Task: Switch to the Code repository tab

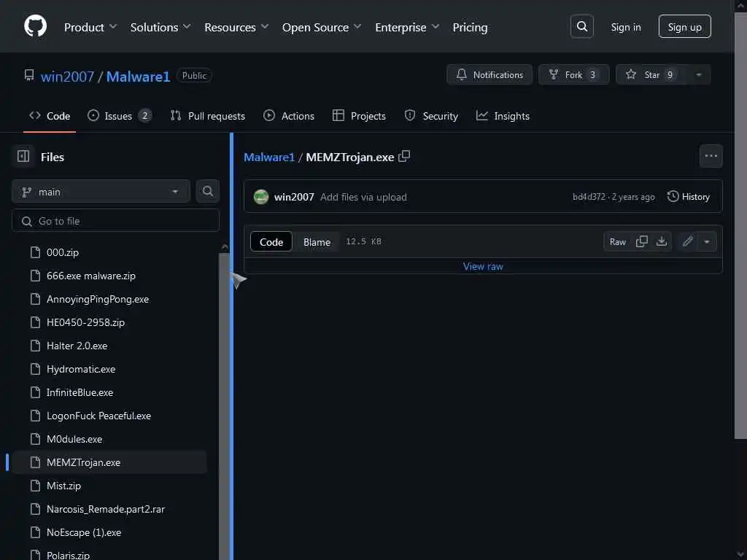Action: click(50, 116)
